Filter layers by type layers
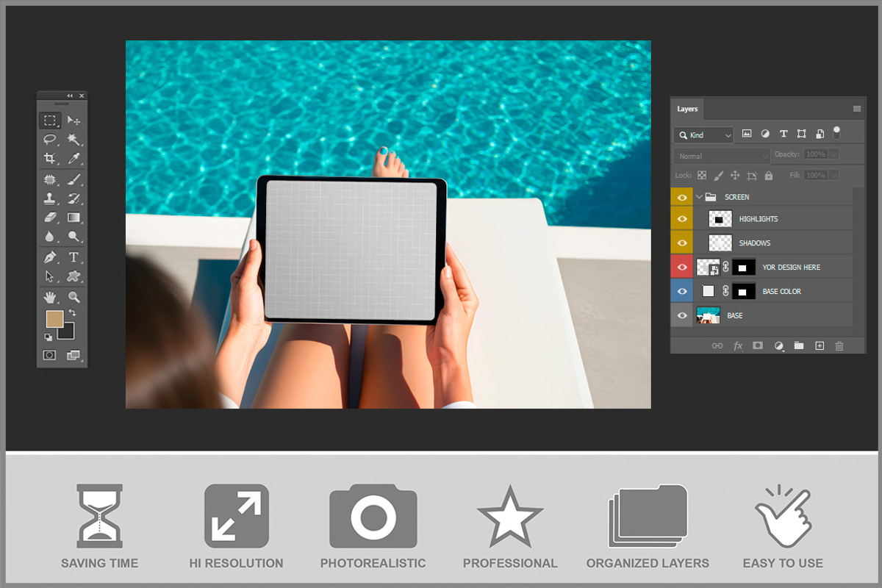Image resolution: width=882 pixels, height=588 pixels. 784,134
